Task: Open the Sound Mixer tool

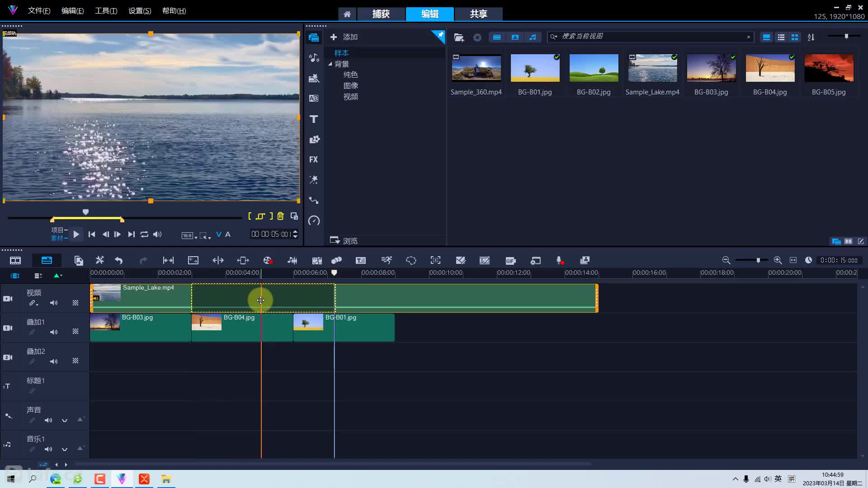Action: click(x=292, y=260)
